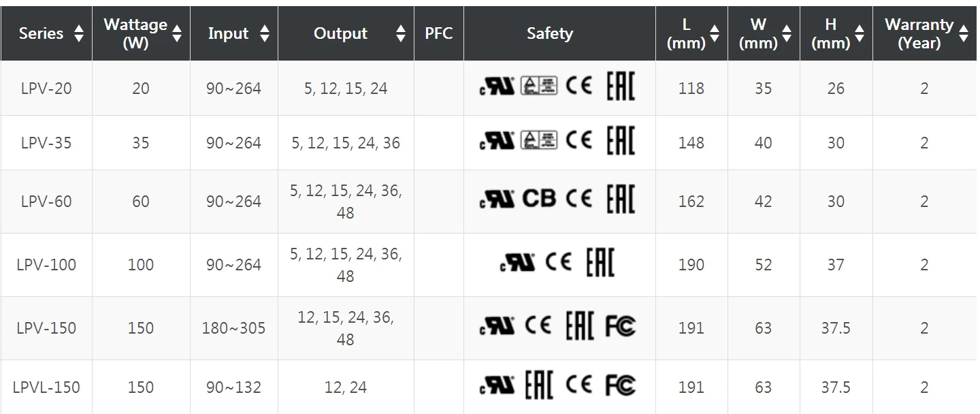
Task: Click the PFC column header
Action: (x=439, y=33)
